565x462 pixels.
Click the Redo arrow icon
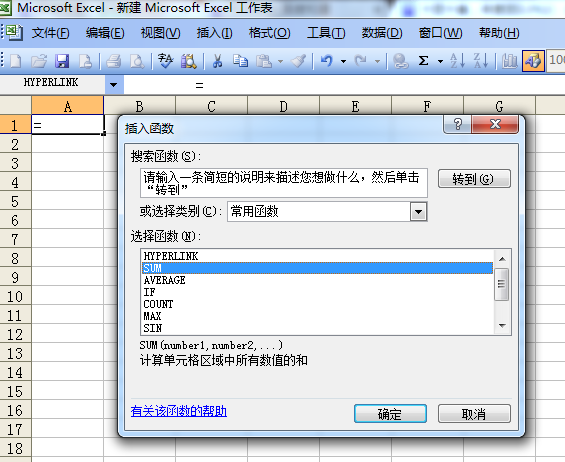click(x=361, y=61)
